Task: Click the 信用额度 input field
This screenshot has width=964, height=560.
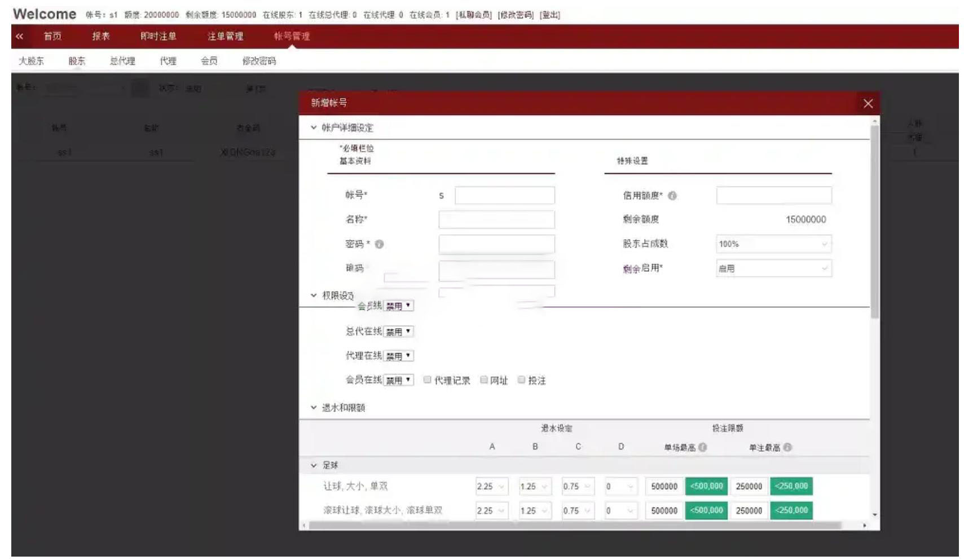Action: pos(773,196)
